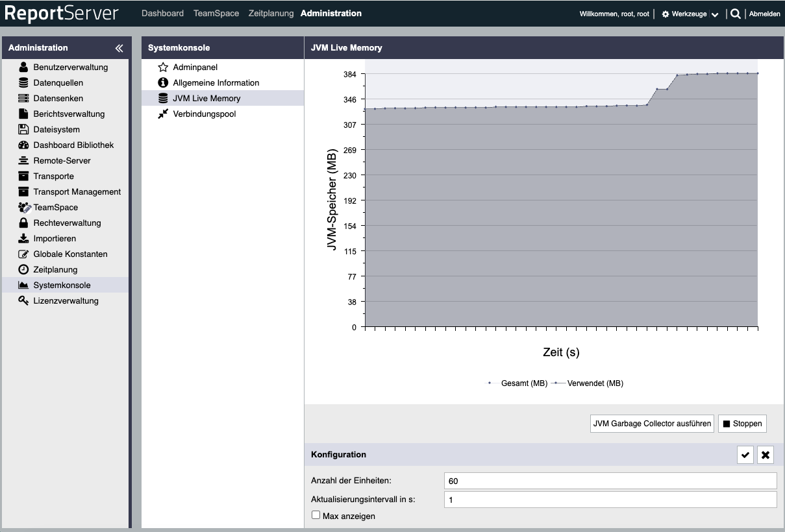Click the Lizenzverwaltung key icon
Viewport: 785px width, 532px height.
[x=23, y=300]
